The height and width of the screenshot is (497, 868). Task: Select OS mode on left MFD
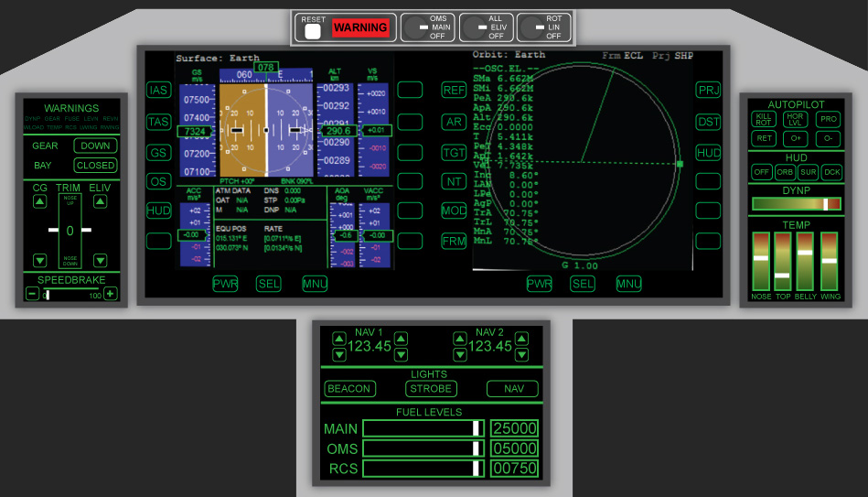click(158, 182)
